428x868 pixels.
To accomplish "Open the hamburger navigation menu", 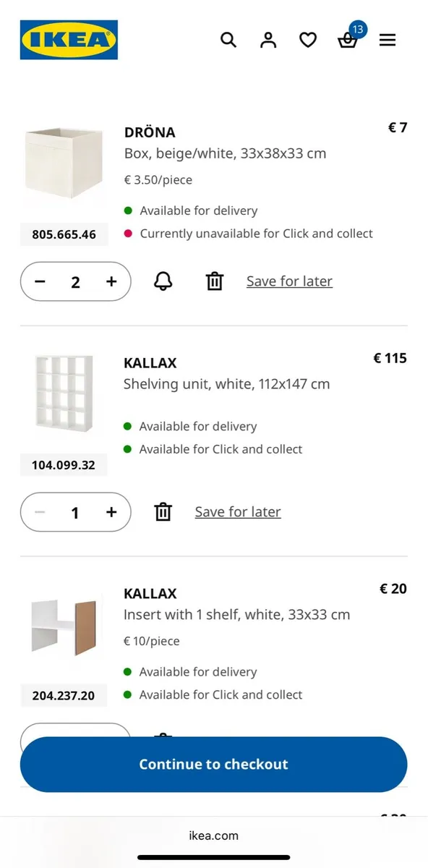I will point(388,40).
